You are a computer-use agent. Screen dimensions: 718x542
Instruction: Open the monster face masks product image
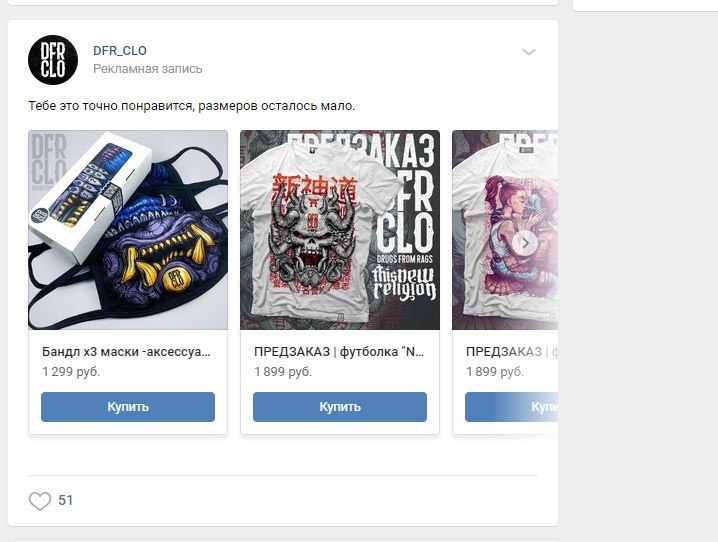[128, 230]
